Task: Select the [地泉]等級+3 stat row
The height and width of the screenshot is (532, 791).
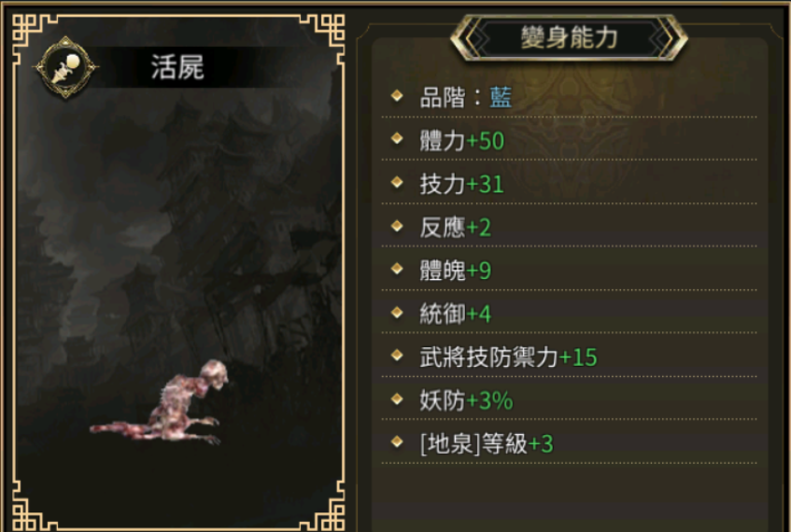Action: pos(569,443)
